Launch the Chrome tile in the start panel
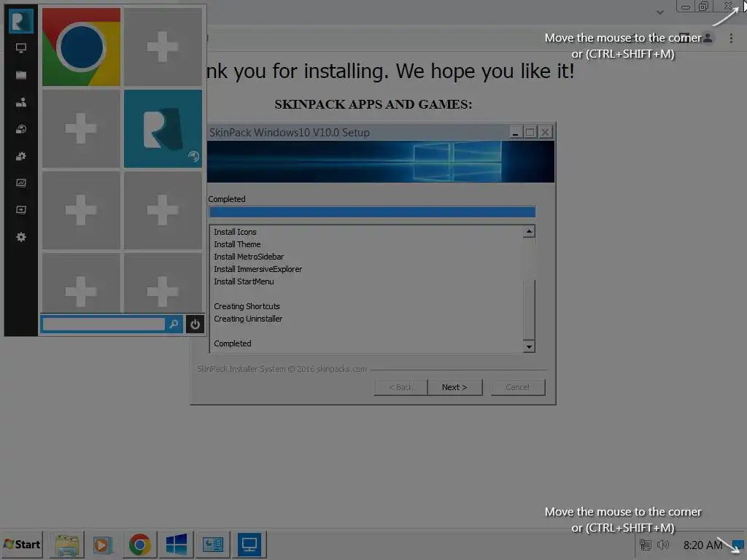747x560 pixels. click(x=81, y=47)
